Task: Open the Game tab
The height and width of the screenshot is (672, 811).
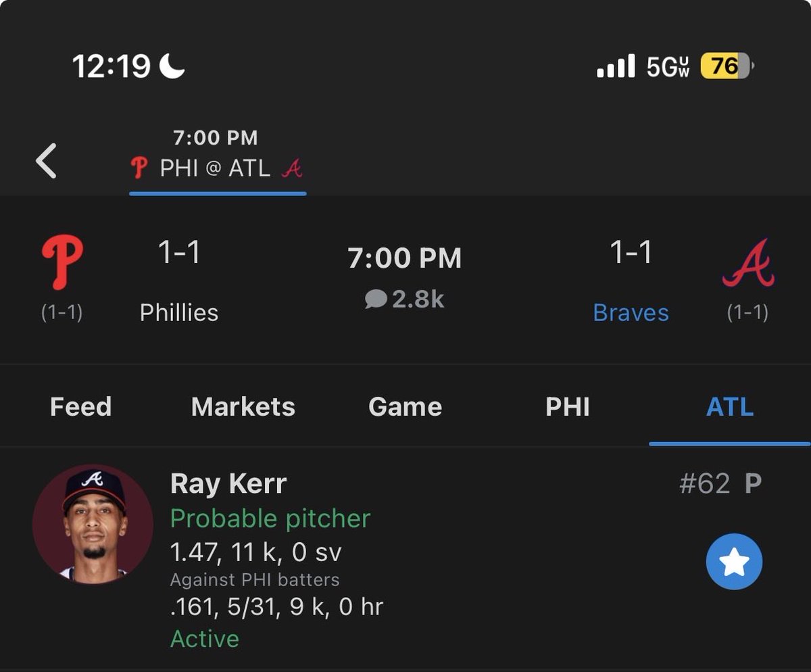Action: pyautogui.click(x=405, y=407)
